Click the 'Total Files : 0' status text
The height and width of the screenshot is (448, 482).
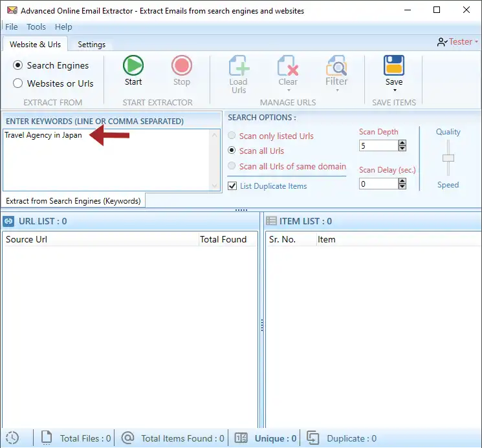(x=85, y=438)
